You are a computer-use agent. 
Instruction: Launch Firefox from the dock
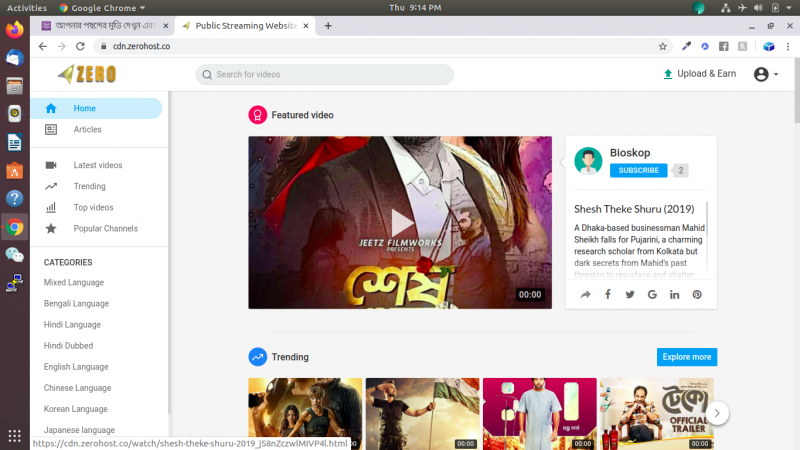click(14, 30)
